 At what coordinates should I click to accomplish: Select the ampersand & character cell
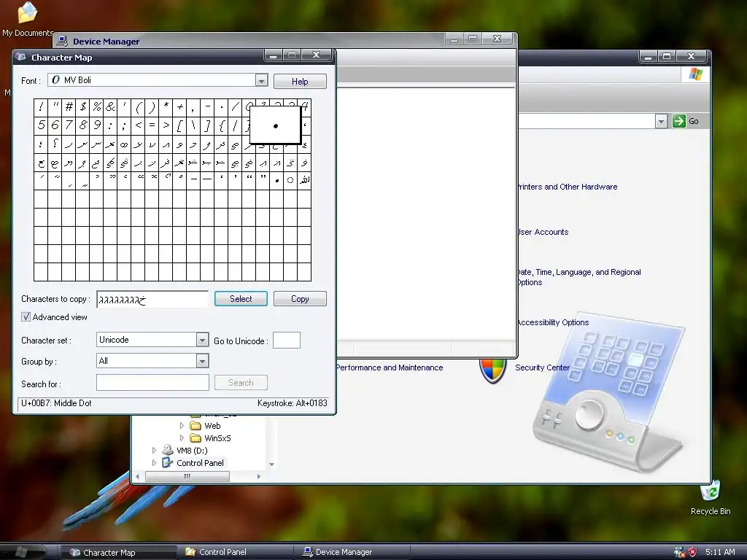pyautogui.click(x=111, y=106)
